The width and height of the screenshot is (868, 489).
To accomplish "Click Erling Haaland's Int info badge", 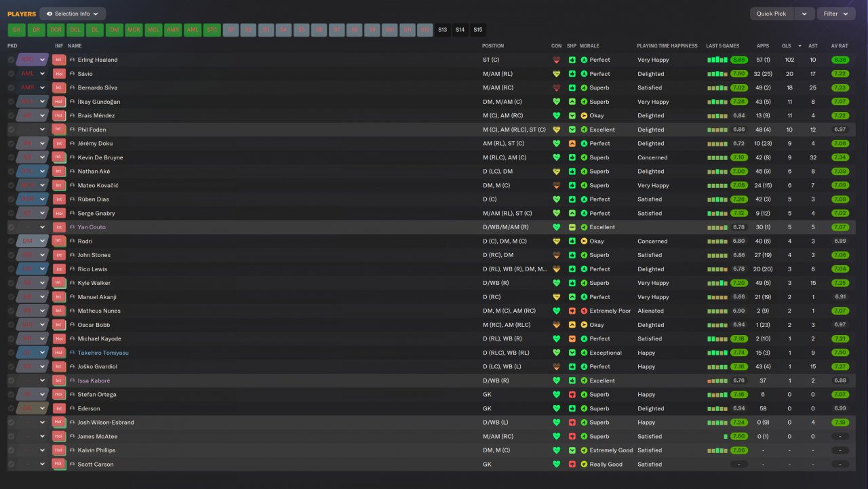I will coord(58,60).
